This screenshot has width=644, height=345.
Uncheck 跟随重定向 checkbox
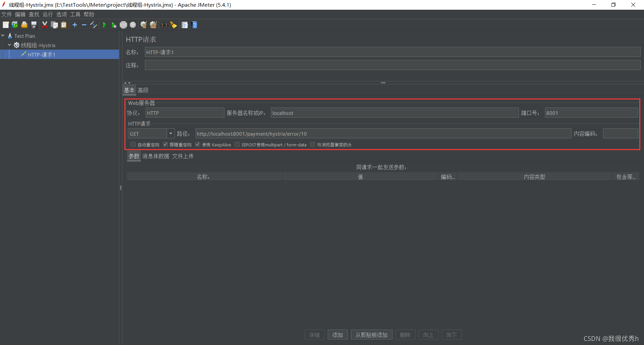click(165, 145)
